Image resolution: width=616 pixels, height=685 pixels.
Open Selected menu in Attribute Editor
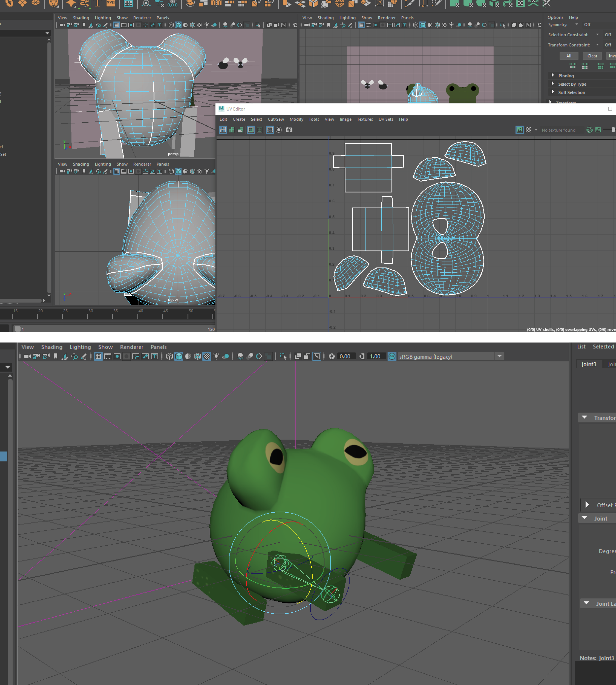(603, 347)
